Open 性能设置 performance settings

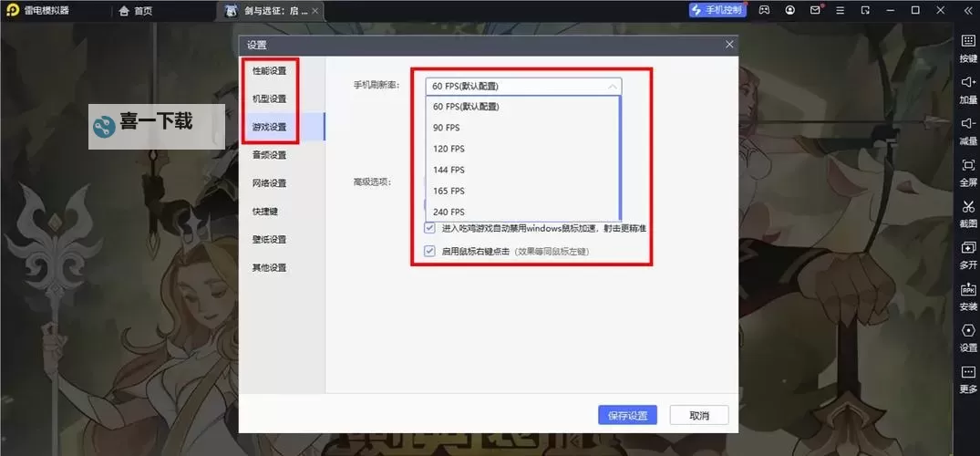pos(269,71)
